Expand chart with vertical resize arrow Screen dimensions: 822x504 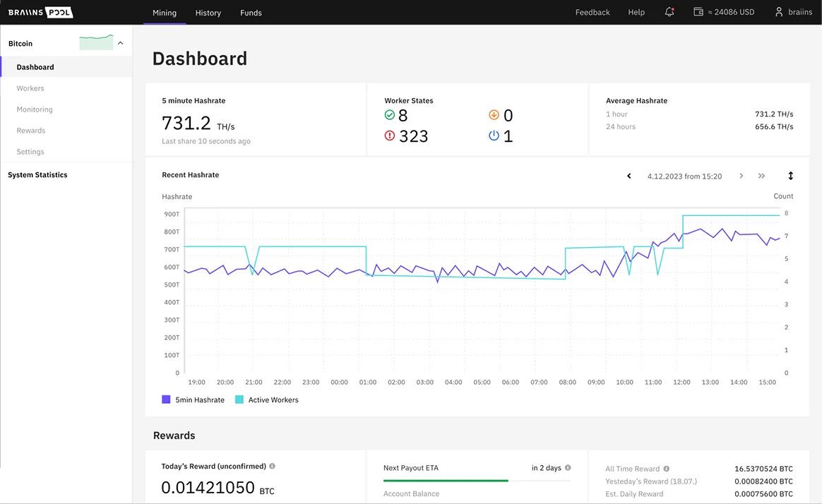tap(790, 176)
